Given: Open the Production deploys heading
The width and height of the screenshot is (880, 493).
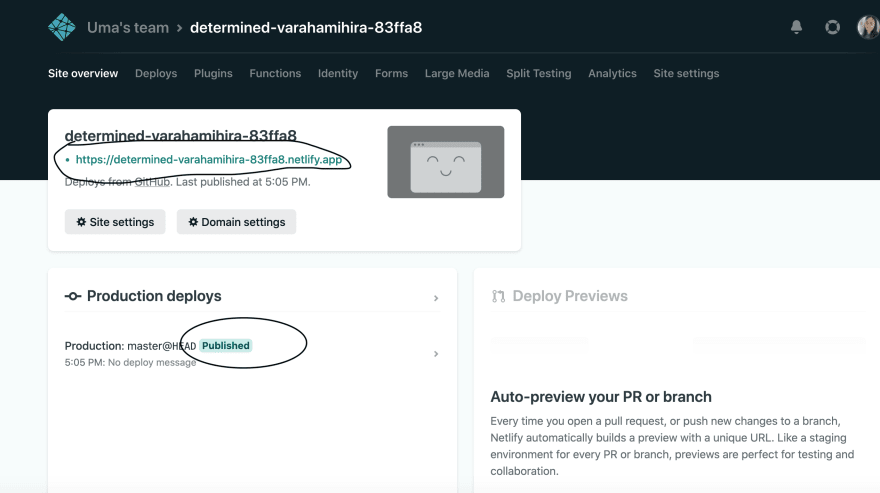Looking at the screenshot, I should [x=154, y=296].
